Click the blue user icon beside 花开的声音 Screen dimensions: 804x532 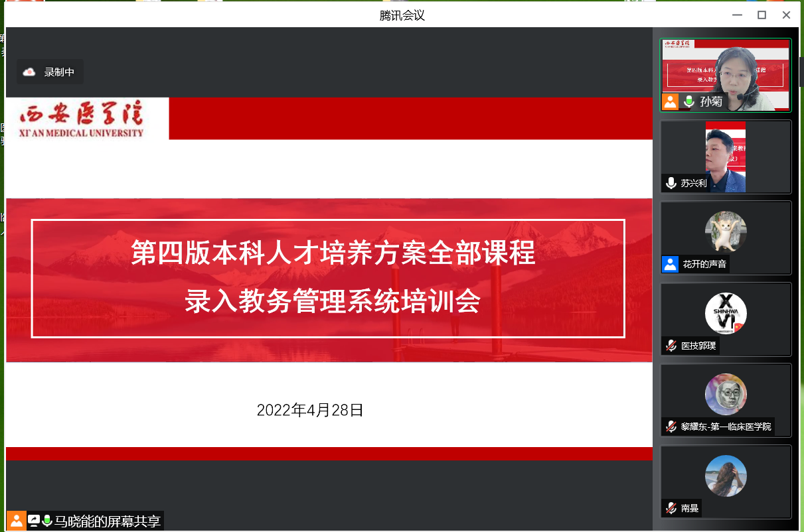[x=670, y=264]
